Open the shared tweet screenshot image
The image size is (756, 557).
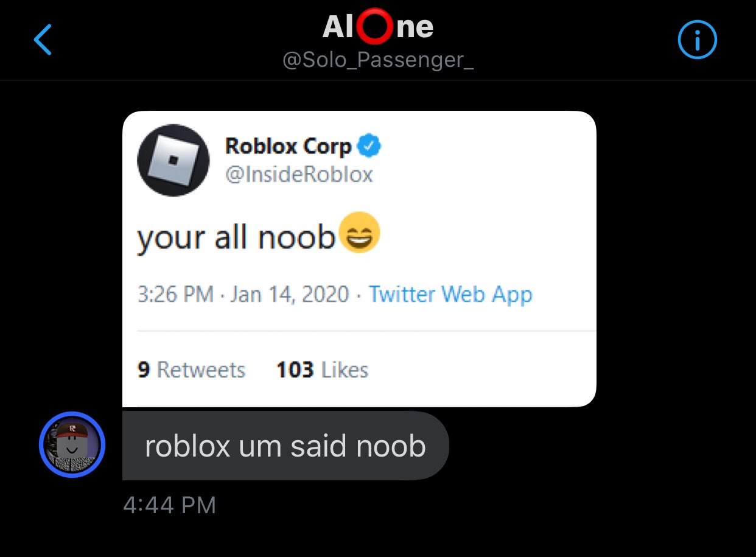[x=359, y=259]
